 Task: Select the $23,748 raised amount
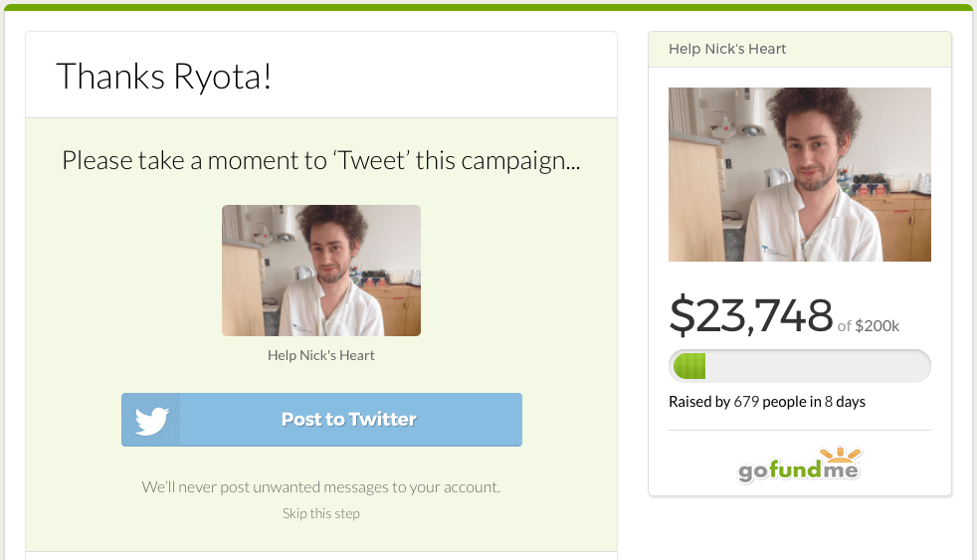point(751,315)
